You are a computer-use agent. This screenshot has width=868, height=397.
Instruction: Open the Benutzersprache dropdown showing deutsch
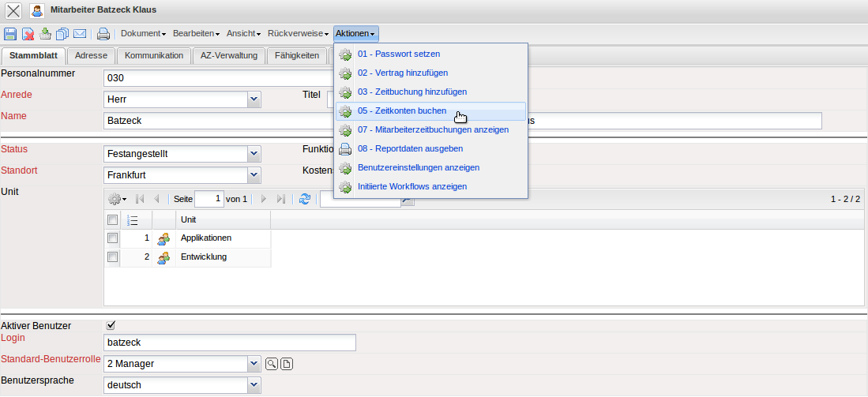254,385
